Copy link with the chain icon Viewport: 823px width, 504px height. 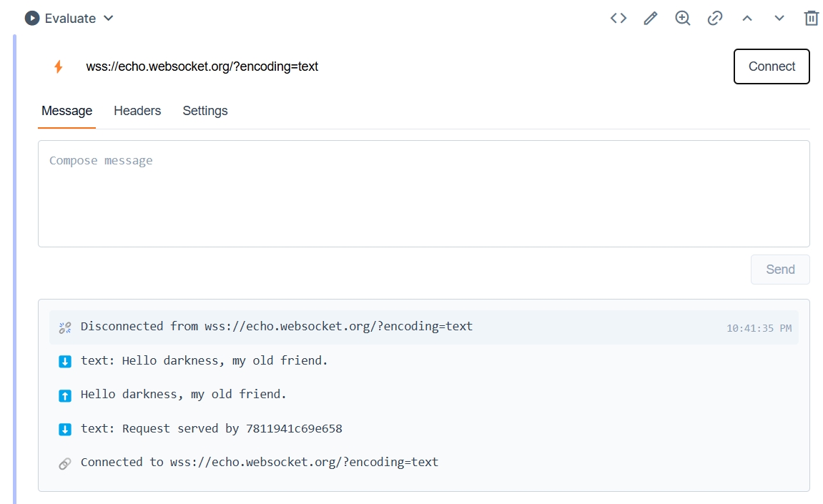pos(715,18)
